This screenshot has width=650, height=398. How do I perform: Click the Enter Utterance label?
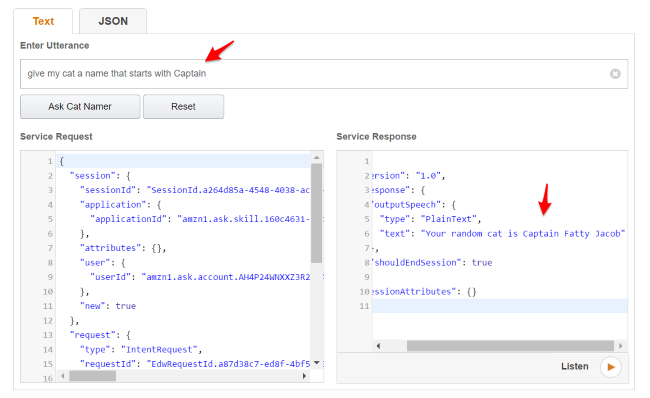coord(55,46)
